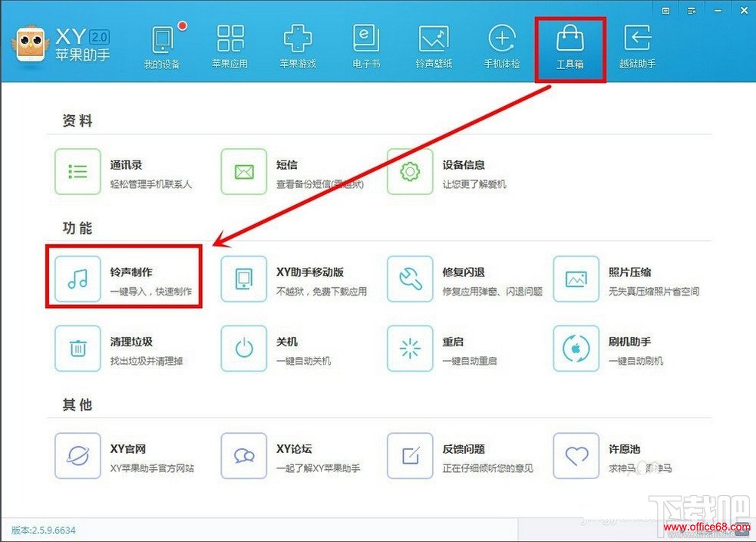Click the 反馈问题 edit note icon
This screenshot has width=756, height=542.
coord(410,456)
